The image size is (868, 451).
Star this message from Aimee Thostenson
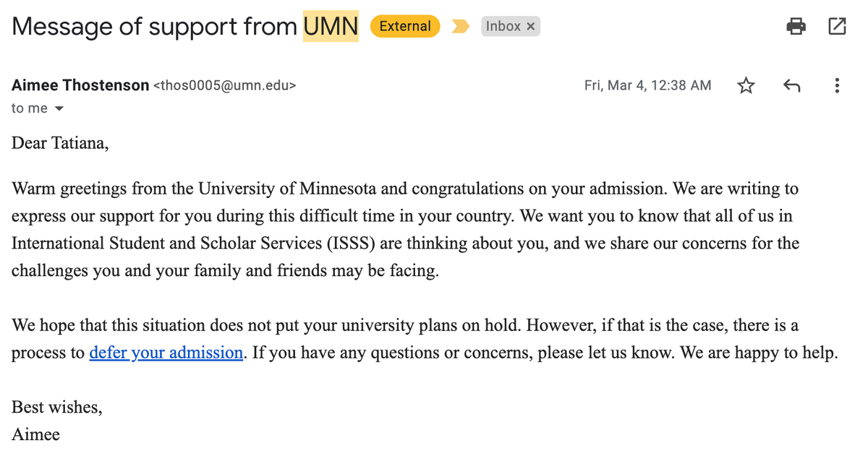coord(746,86)
